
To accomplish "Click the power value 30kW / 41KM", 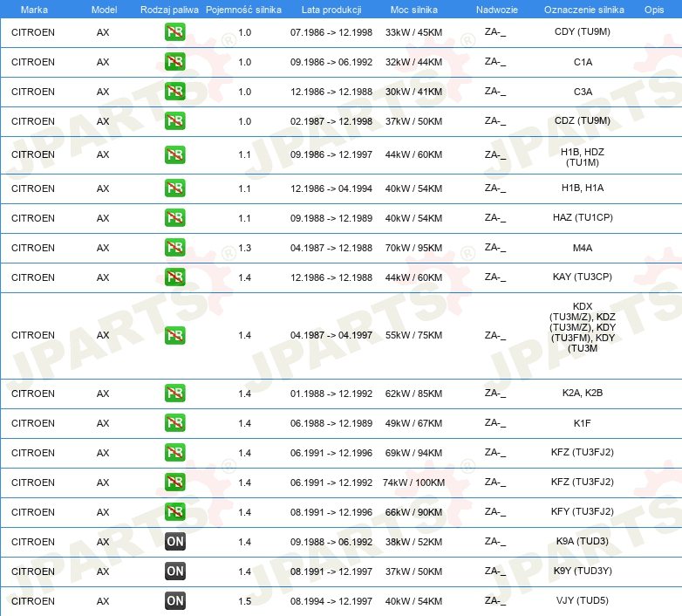I will pyautogui.click(x=413, y=92).
